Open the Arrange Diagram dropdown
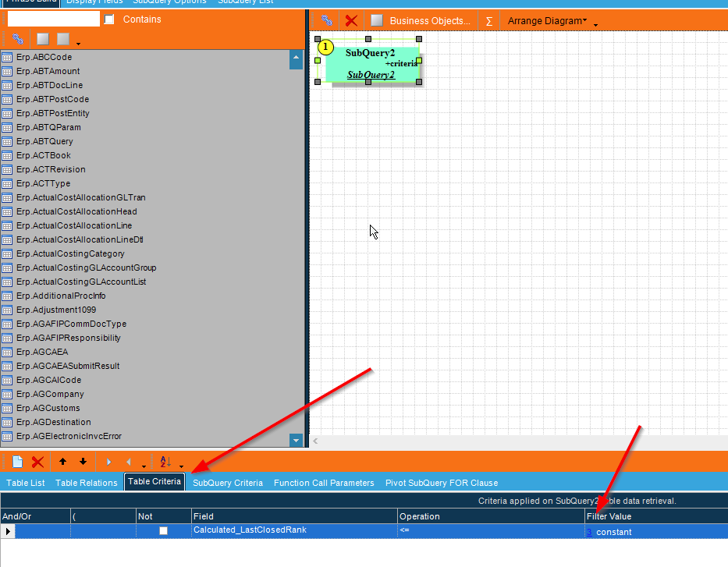Image resolution: width=728 pixels, height=567 pixels. (547, 21)
